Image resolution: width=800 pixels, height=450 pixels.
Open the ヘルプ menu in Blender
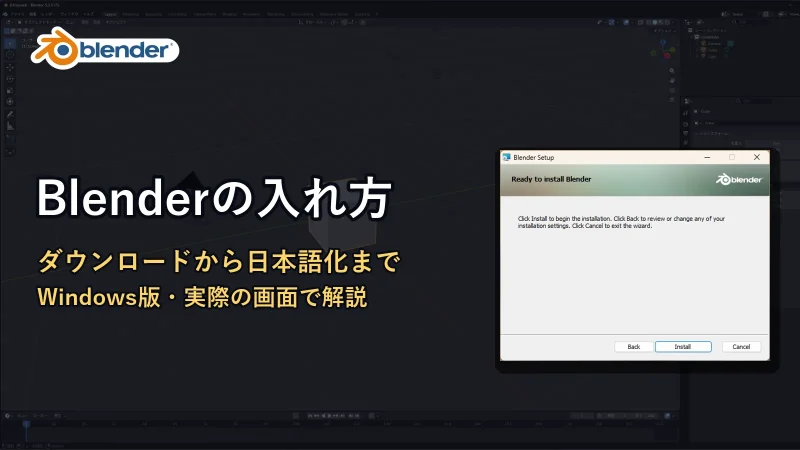point(89,14)
